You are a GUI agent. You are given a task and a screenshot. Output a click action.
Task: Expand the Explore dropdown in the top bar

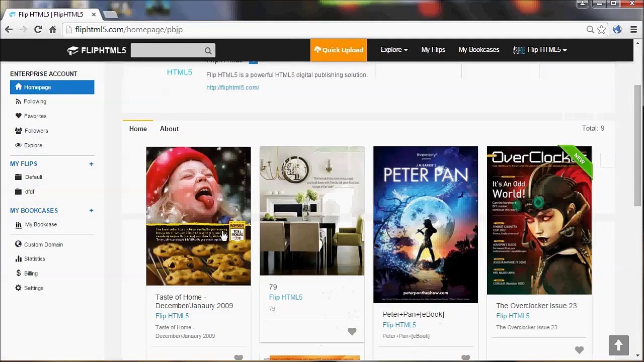point(394,50)
